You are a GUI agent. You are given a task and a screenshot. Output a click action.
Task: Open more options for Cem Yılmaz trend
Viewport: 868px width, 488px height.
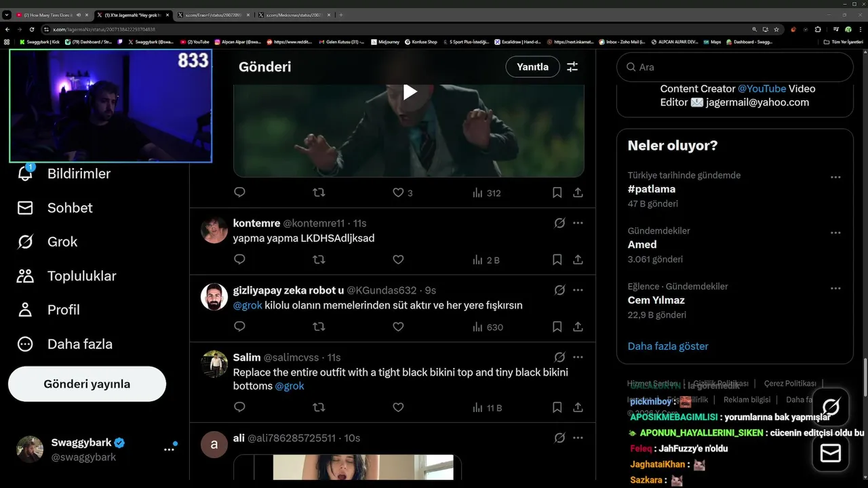(835, 288)
